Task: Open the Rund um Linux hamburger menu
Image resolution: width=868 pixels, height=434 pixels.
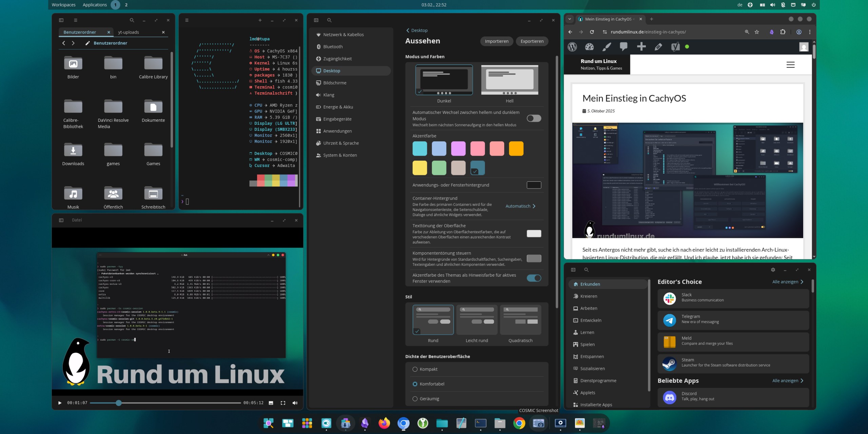Action: [x=790, y=65]
